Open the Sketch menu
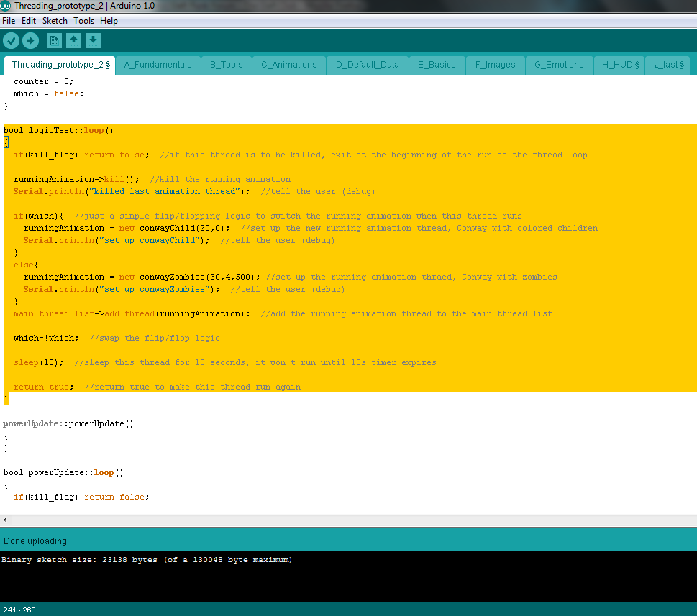697x616 pixels. pos(55,21)
